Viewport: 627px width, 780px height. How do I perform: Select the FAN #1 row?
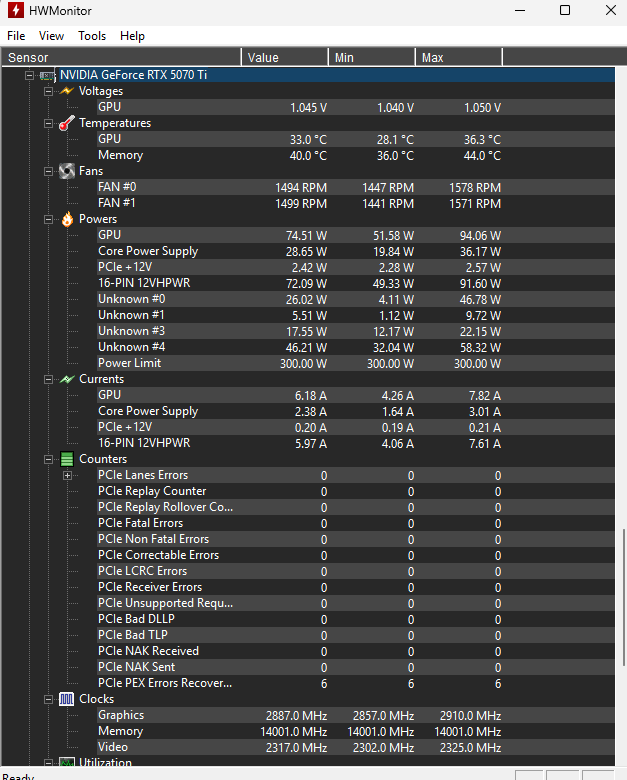356,203
